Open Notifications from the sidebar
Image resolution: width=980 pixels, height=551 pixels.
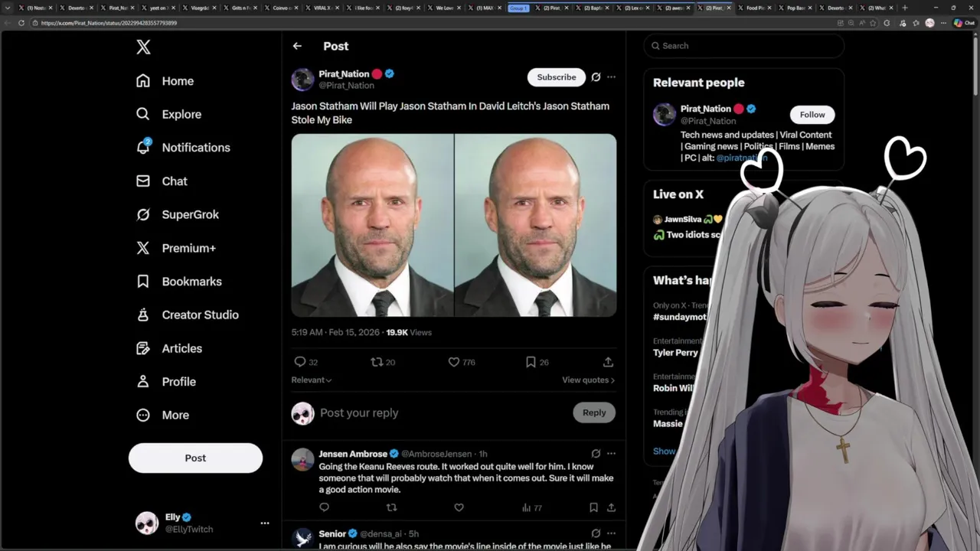(x=182, y=148)
